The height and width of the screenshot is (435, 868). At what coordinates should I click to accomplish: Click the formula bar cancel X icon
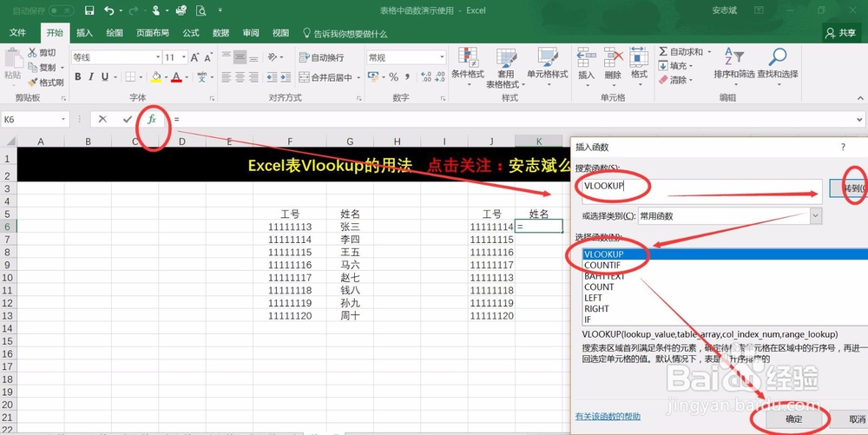coord(102,119)
